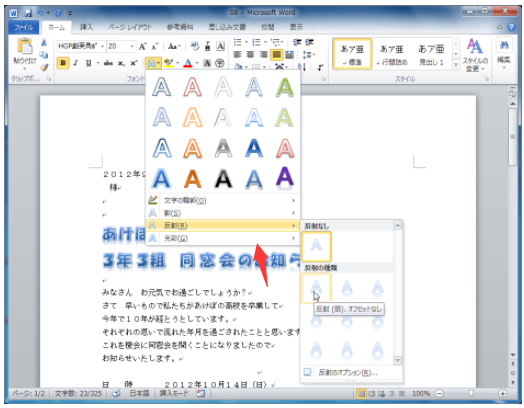
Task: Click the Text Effects A button
Action: pyautogui.click(x=151, y=63)
